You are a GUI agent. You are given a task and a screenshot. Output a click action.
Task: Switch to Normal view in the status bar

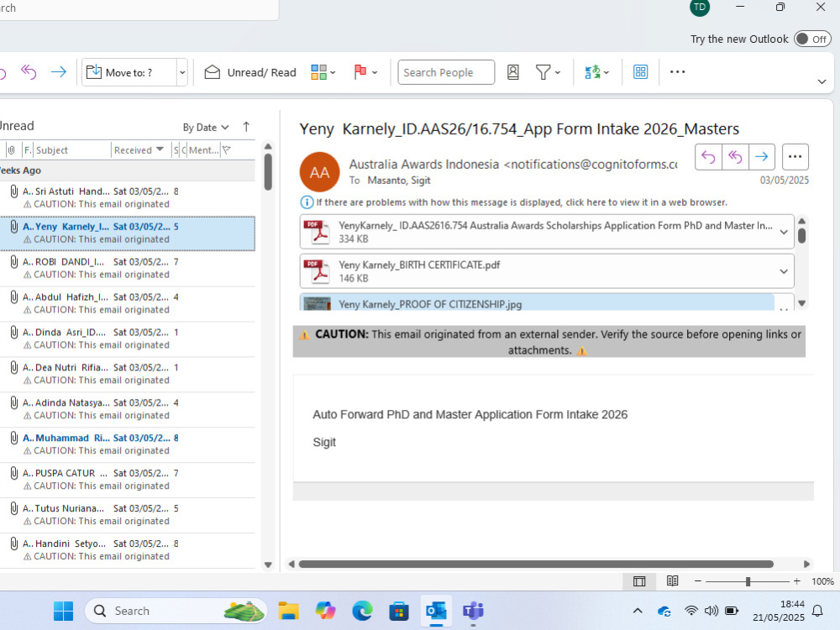pos(639,581)
